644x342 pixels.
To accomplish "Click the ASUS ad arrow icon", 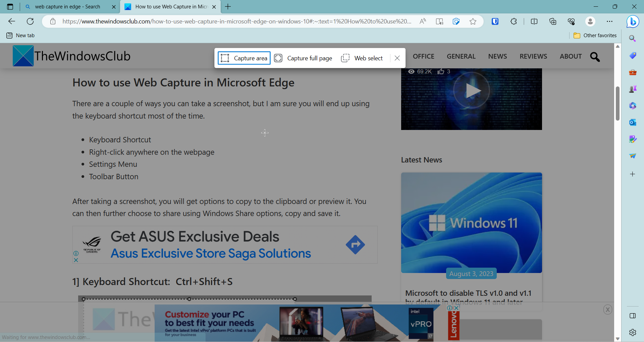I will click(x=355, y=245).
